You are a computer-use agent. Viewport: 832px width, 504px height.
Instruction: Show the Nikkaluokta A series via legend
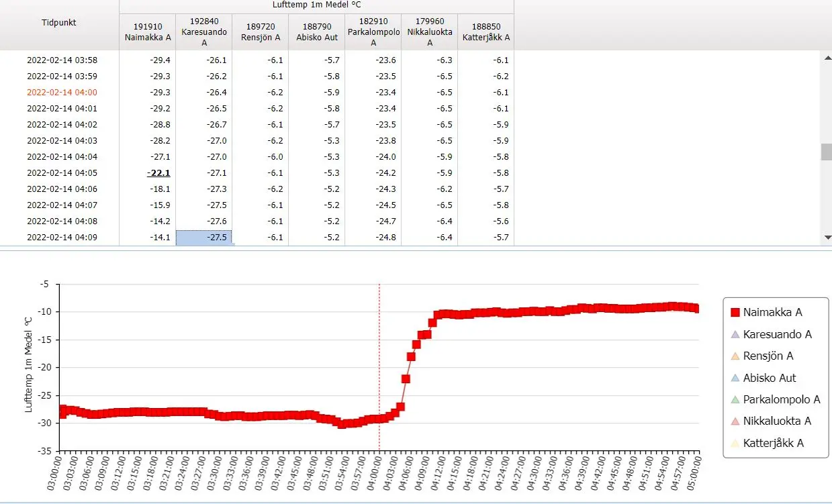click(x=777, y=421)
